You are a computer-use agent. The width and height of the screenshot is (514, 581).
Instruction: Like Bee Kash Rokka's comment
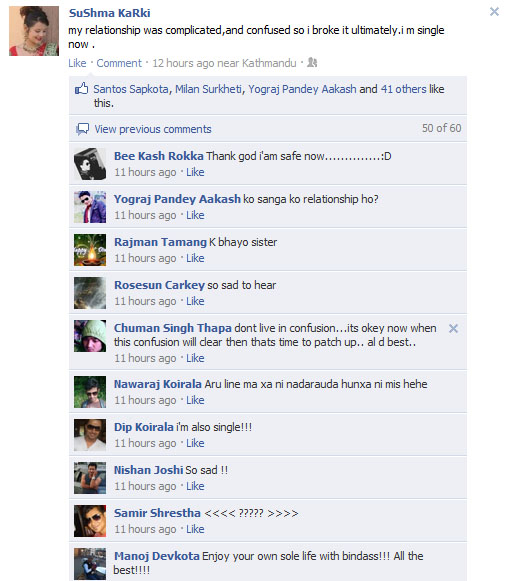(x=195, y=172)
